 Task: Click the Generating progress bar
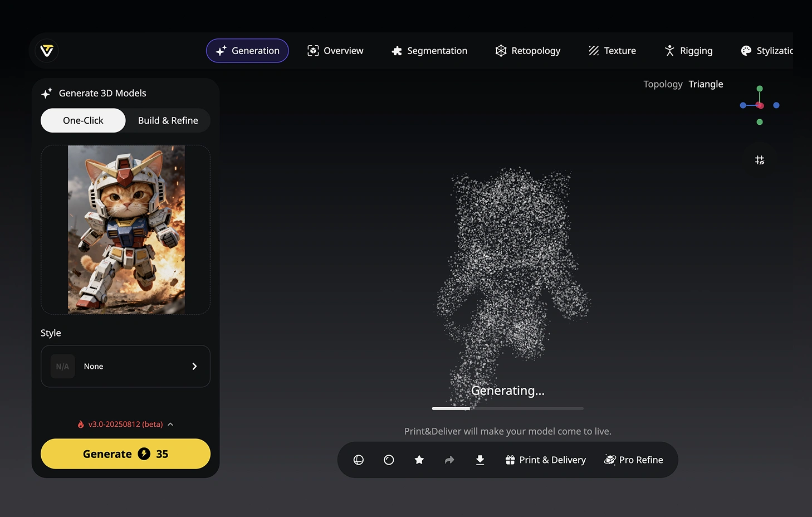pyautogui.click(x=507, y=408)
